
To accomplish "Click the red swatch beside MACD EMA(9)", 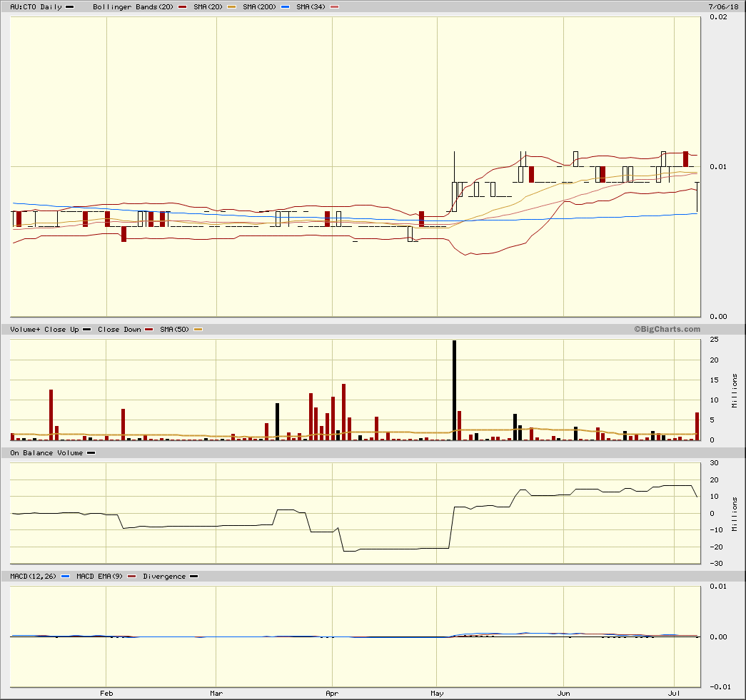I will pyautogui.click(x=132, y=577).
